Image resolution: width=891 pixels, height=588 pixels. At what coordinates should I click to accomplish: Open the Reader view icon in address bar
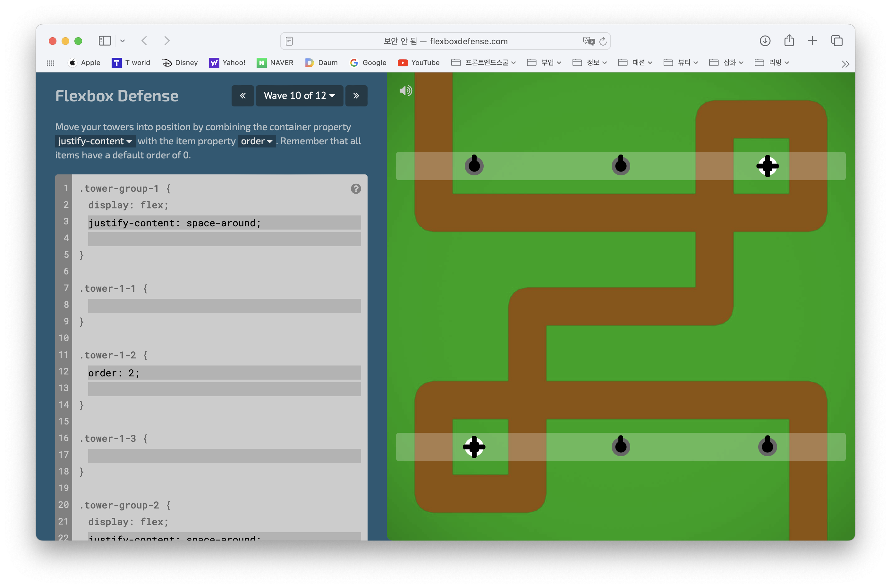[x=289, y=41]
